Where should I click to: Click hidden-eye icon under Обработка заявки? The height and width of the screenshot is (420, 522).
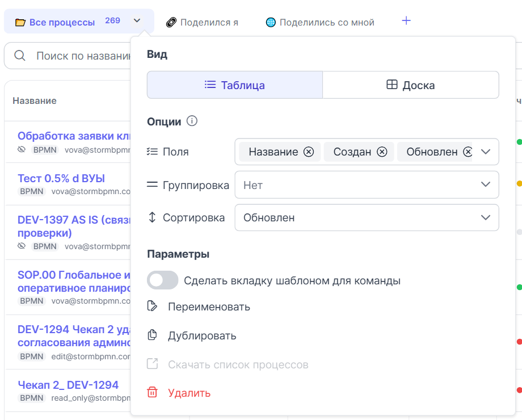click(22, 149)
